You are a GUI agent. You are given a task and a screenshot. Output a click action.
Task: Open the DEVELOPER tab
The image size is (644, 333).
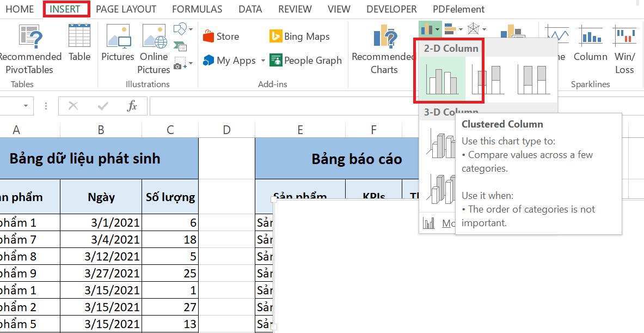391,9
